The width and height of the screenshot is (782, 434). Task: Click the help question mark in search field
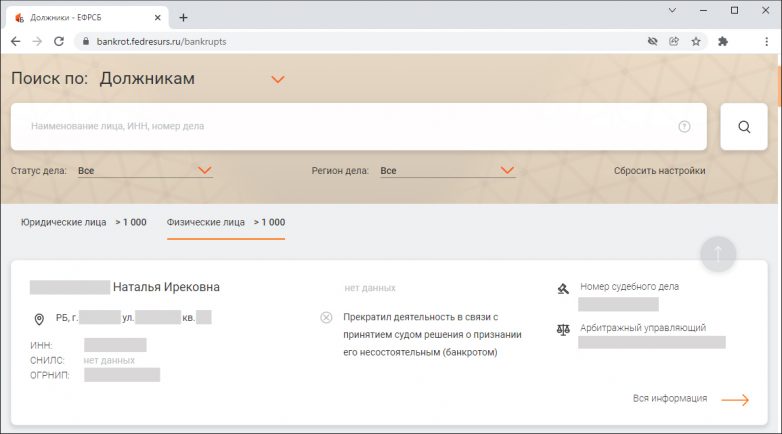pos(685,127)
